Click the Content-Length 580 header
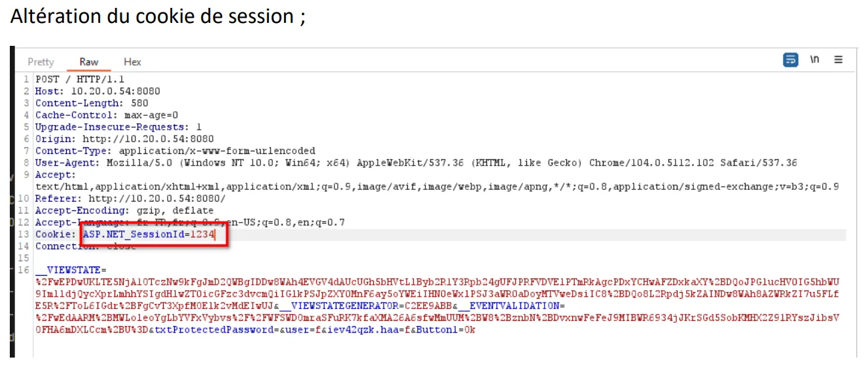 click(x=92, y=103)
